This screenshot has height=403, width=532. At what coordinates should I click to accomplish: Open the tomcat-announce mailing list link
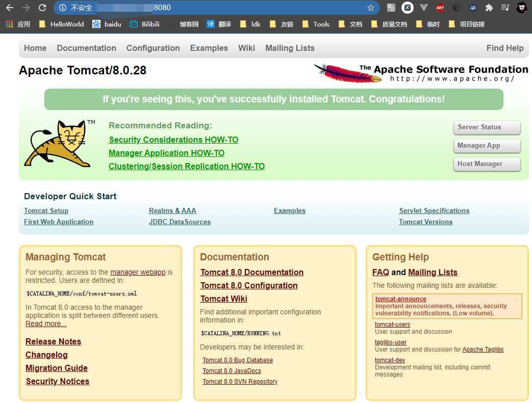pos(401,299)
